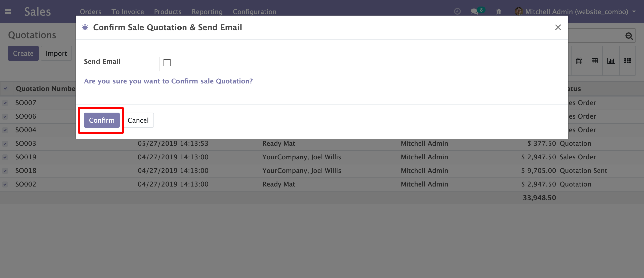
Task: Click the $ 377.50 total amount
Action: (542, 144)
